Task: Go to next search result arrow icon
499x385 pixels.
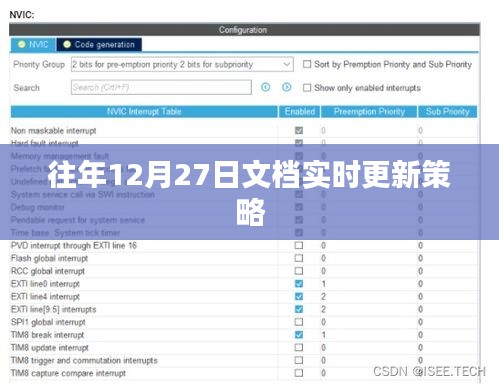Action: [x=286, y=87]
